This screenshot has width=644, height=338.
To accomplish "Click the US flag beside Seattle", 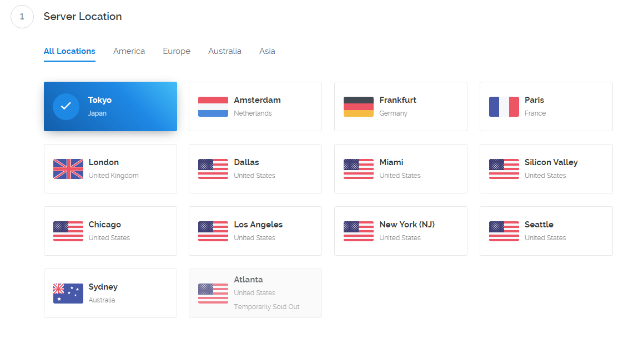I will (x=504, y=231).
